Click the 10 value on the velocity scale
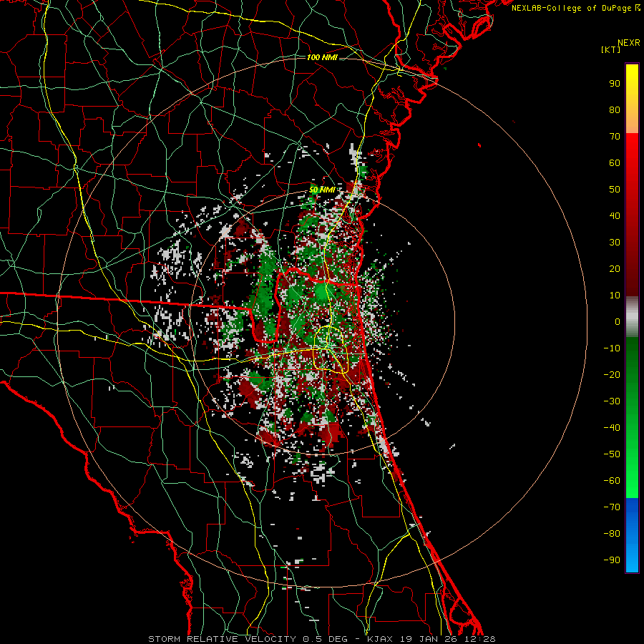Image resolution: width=644 pixels, height=644 pixels. [x=615, y=296]
